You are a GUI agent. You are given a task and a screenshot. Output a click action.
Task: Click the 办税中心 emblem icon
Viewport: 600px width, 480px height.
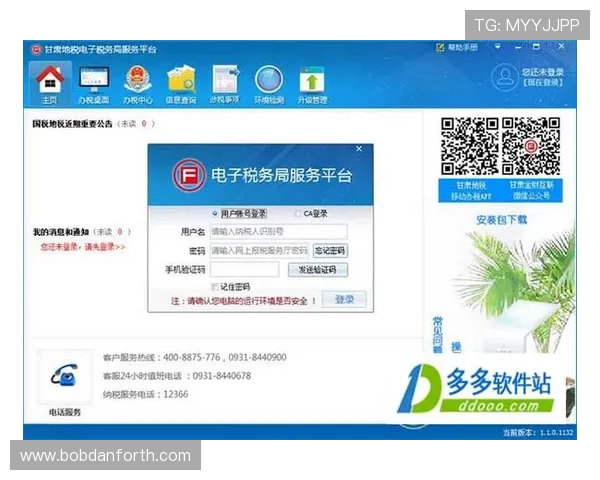coord(137,80)
